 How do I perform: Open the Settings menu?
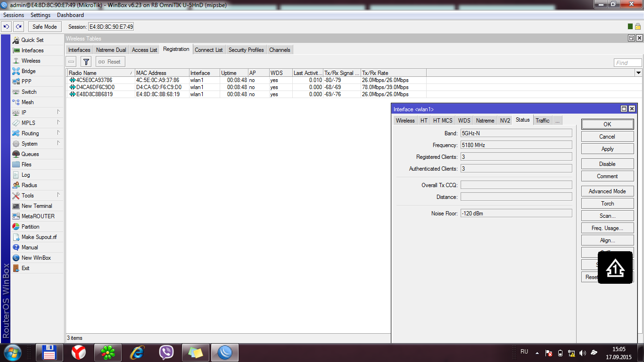[41, 15]
